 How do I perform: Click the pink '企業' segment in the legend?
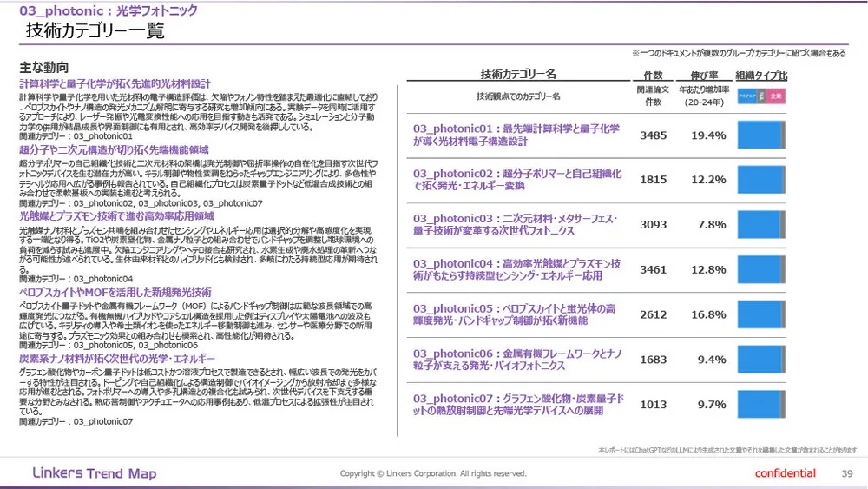point(775,96)
